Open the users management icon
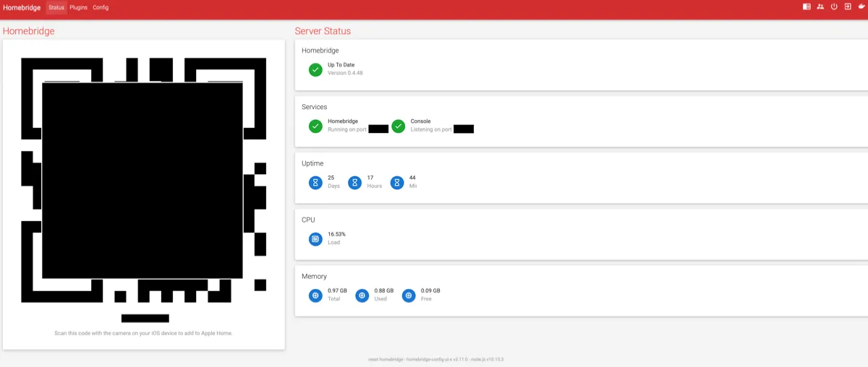Image resolution: width=868 pixels, height=367 pixels. 820,7
